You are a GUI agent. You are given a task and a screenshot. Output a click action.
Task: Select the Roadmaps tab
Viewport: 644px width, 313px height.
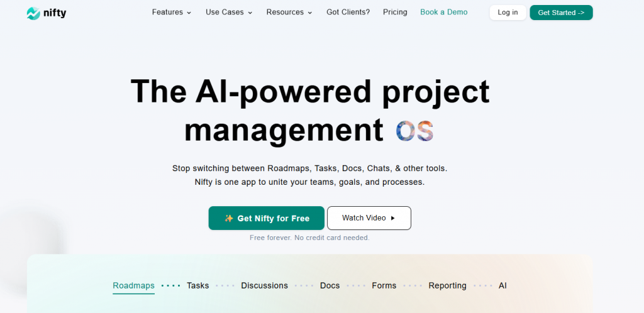point(133,286)
